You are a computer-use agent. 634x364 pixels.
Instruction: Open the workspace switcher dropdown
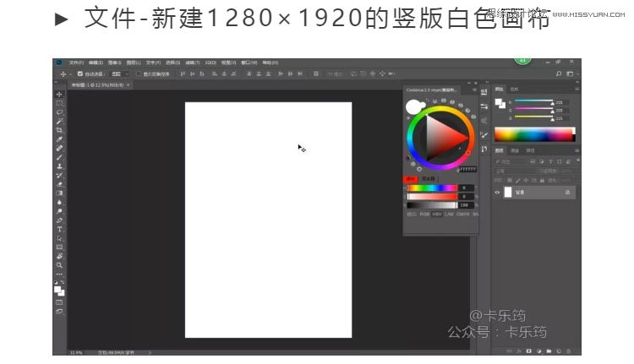[571, 74]
